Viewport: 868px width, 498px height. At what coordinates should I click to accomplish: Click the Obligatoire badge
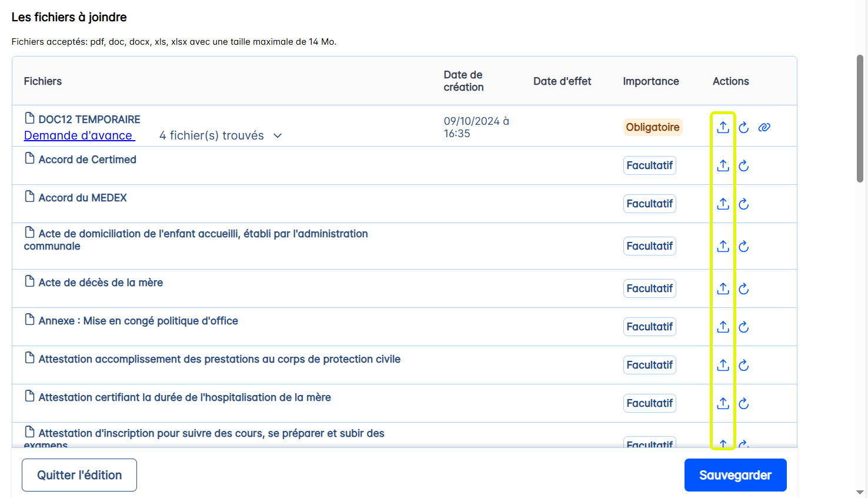point(652,127)
